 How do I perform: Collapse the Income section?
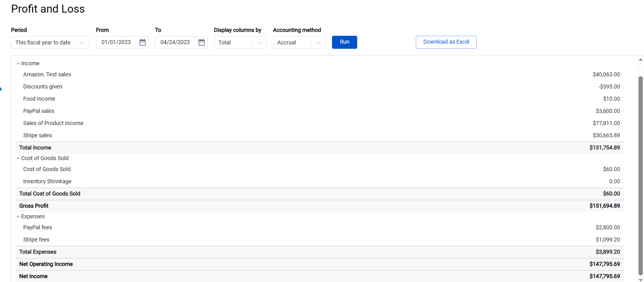[x=18, y=64]
